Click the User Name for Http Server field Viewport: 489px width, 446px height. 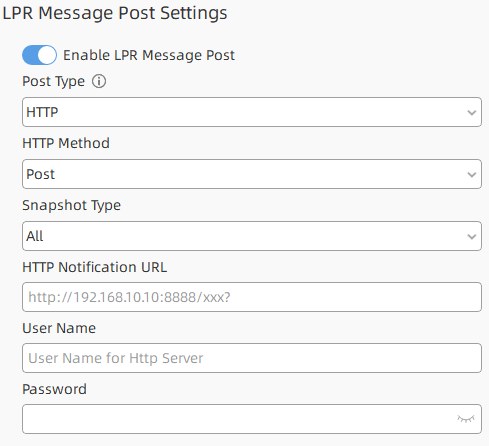tap(252, 358)
